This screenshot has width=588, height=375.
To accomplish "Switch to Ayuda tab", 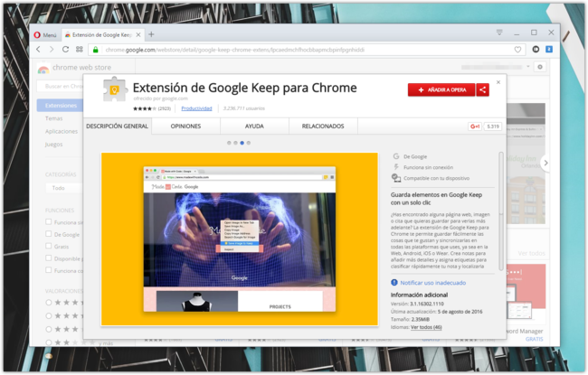I will pyautogui.click(x=254, y=127).
